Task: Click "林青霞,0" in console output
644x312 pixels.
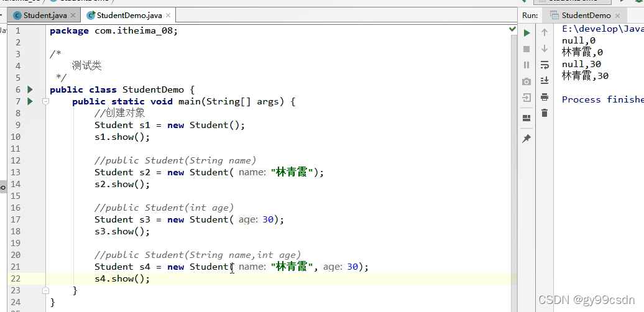Action: click(582, 52)
